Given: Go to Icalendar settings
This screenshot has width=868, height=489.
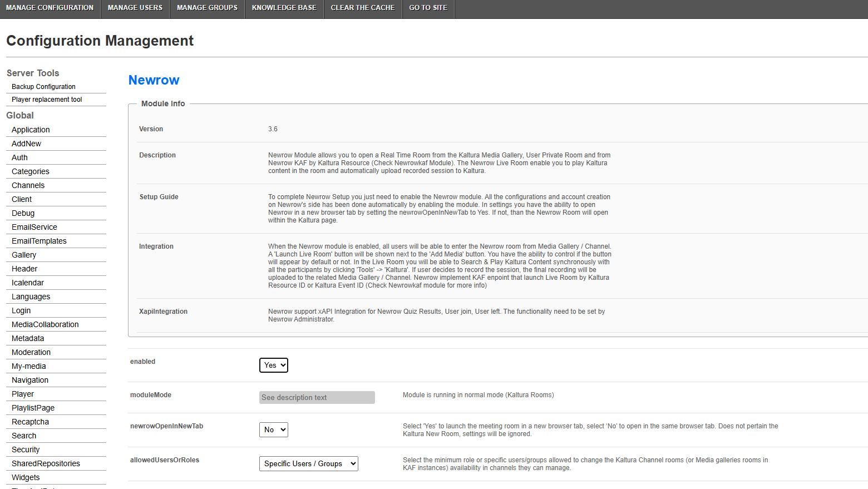Looking at the screenshot, I should [28, 283].
